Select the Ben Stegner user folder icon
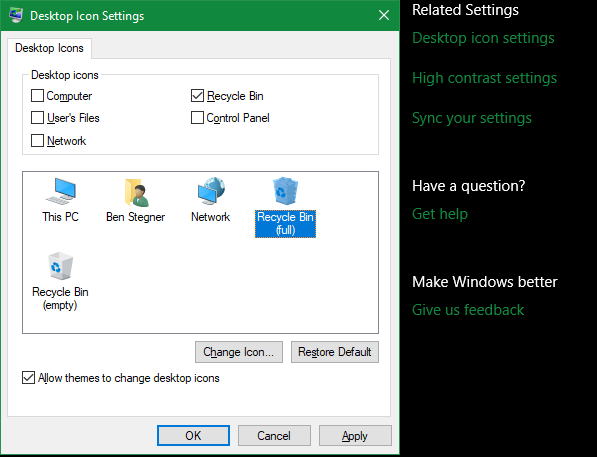The image size is (597, 457). [x=136, y=192]
